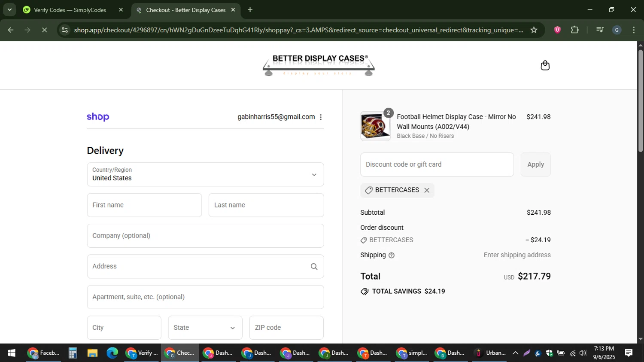Focus the First name field

[x=144, y=205]
